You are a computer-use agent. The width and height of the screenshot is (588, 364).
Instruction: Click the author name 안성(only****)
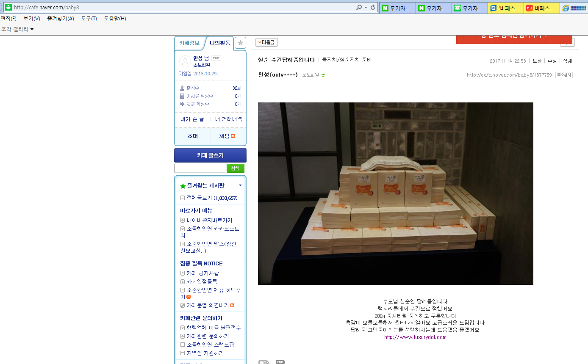click(278, 75)
